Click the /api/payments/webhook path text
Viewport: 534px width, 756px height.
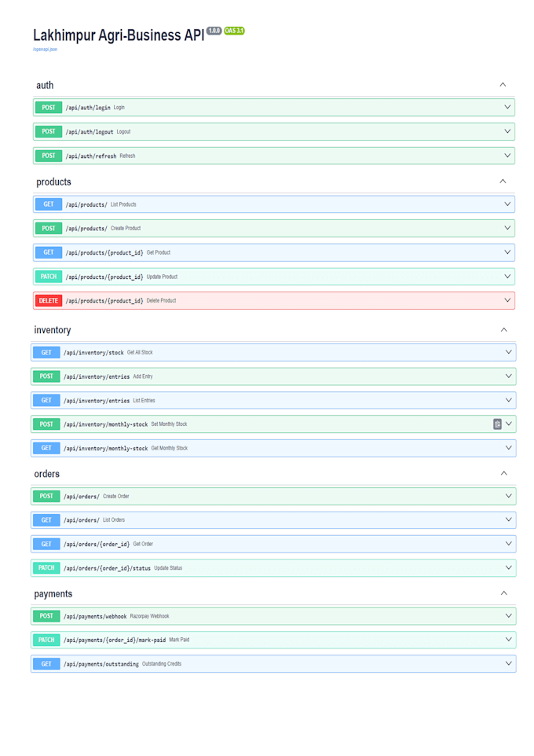[95, 616]
